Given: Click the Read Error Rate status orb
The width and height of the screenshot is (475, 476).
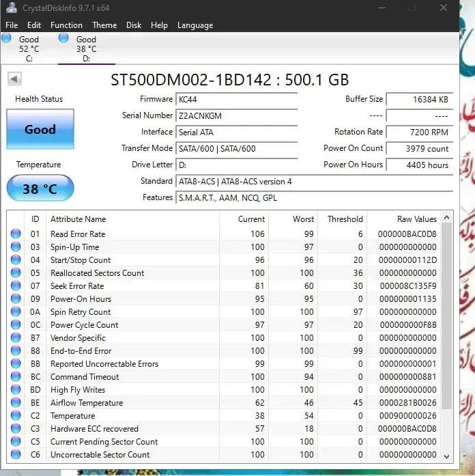Looking at the screenshot, I should coord(16,234).
